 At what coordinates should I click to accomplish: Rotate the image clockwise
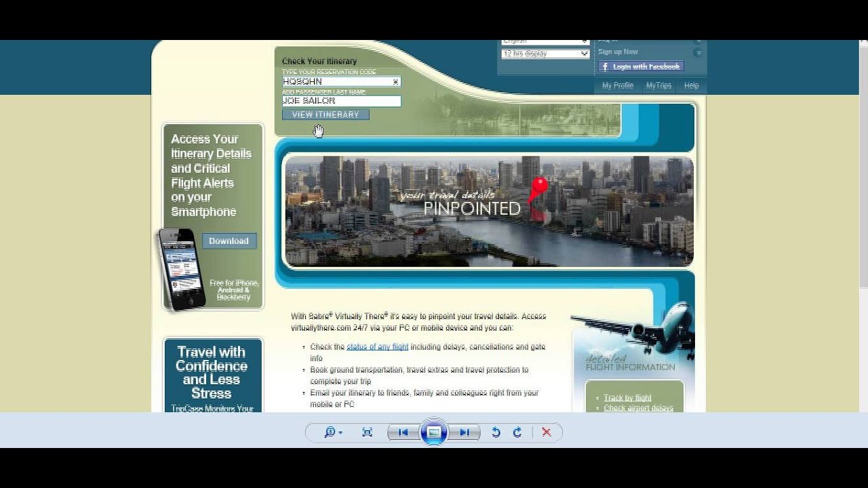point(517,432)
